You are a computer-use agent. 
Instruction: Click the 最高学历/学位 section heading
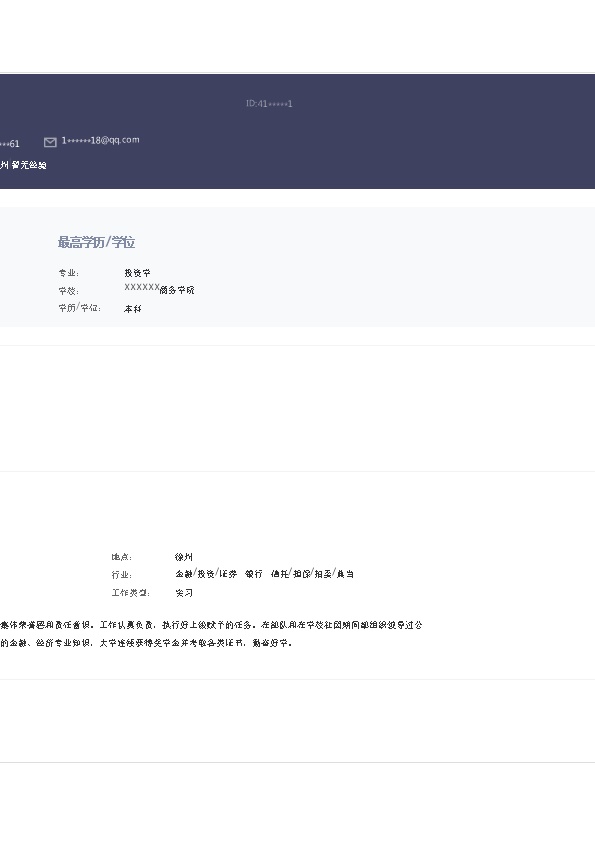pyautogui.click(x=97, y=242)
